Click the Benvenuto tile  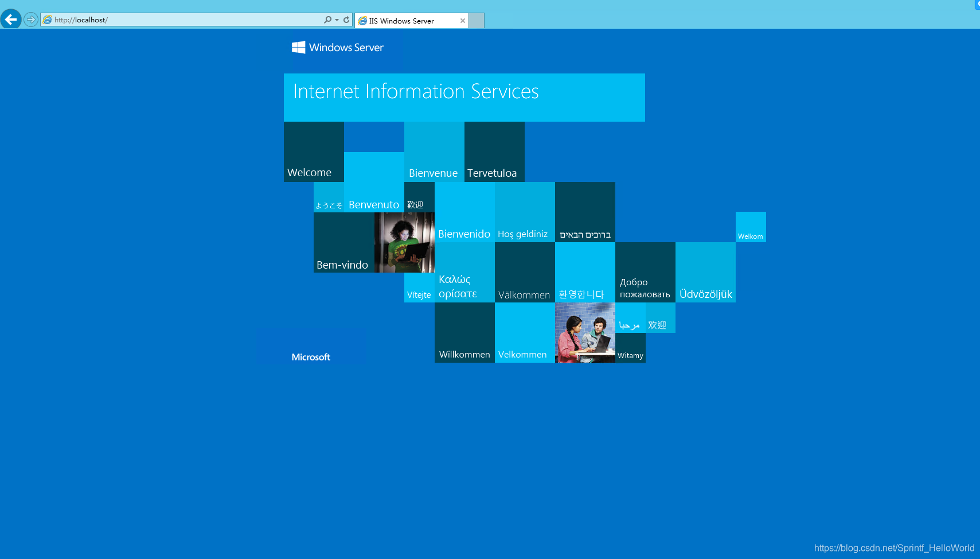(374, 182)
